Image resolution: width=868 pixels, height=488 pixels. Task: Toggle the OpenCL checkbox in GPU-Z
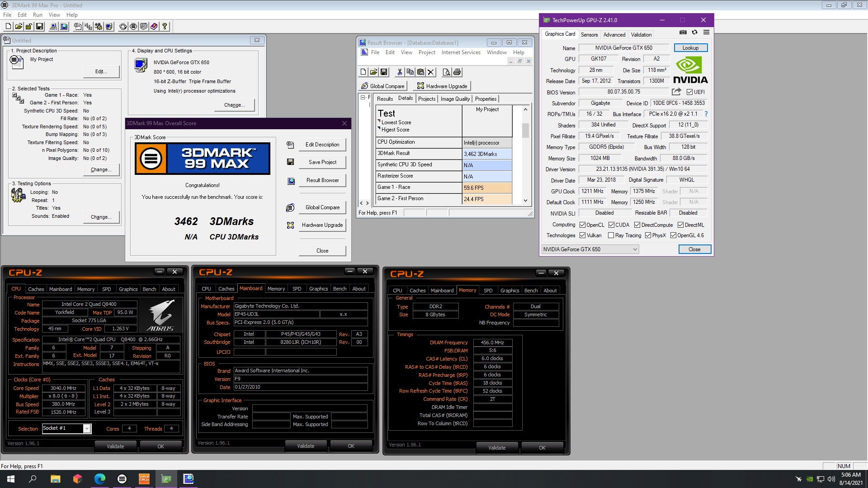[x=582, y=225]
